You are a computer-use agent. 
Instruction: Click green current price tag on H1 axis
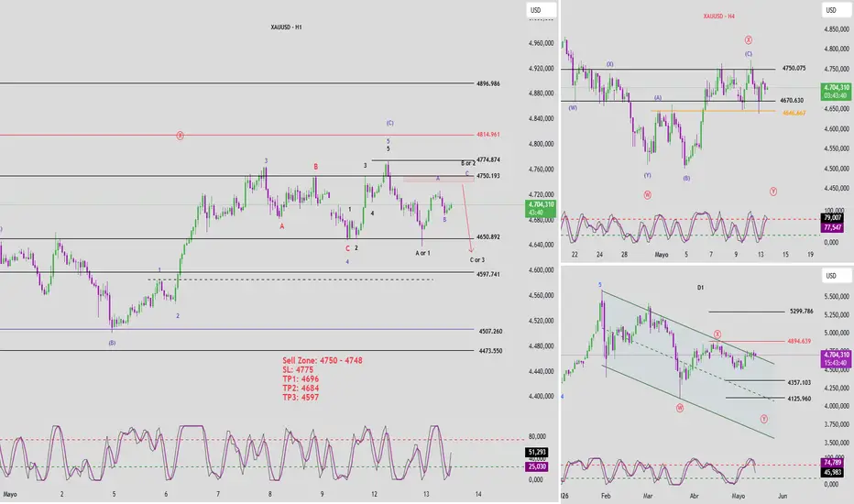[x=541, y=209]
